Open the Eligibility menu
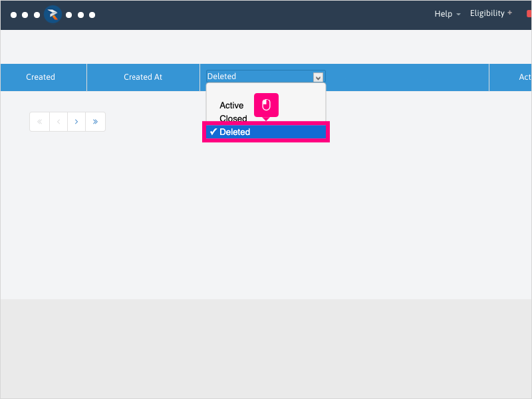The width and height of the screenshot is (532, 399). coord(491,13)
